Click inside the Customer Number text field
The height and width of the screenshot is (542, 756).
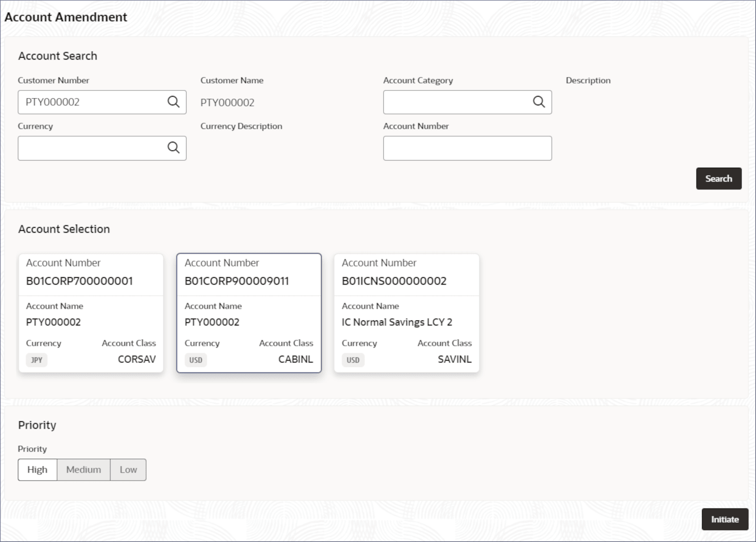click(x=93, y=102)
